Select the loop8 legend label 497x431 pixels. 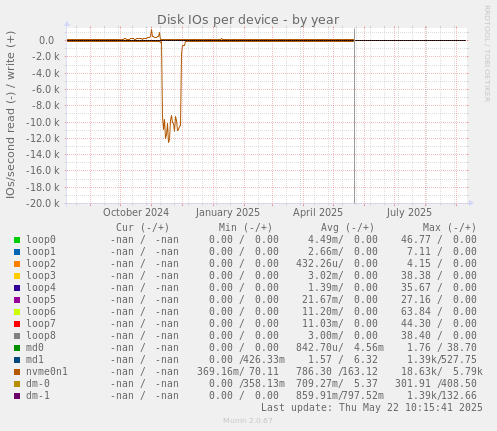41,335
